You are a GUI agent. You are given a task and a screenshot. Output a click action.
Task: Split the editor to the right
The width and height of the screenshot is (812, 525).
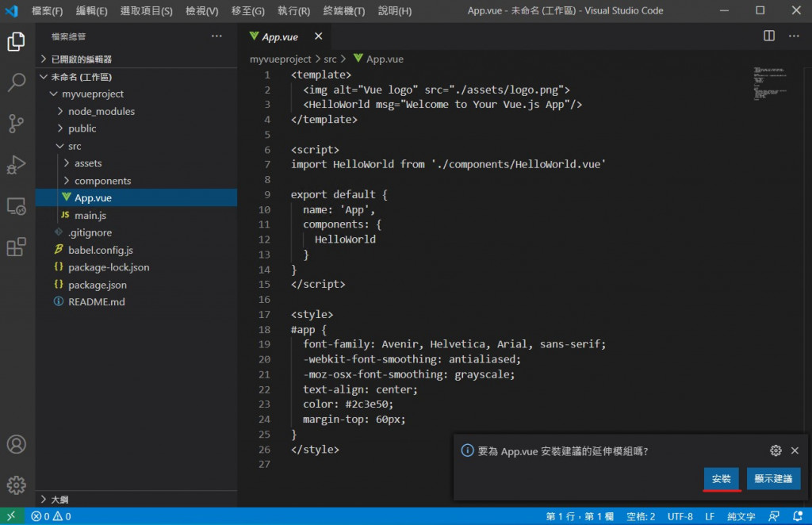(769, 36)
